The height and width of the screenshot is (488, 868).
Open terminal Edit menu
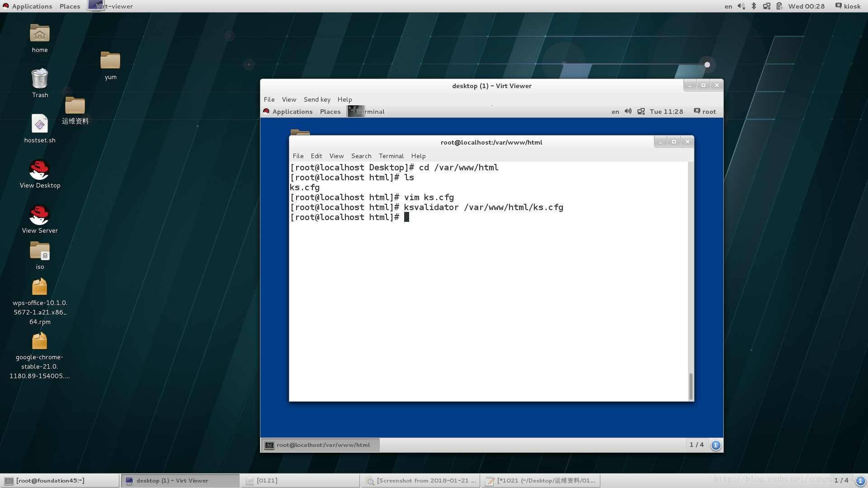click(316, 156)
